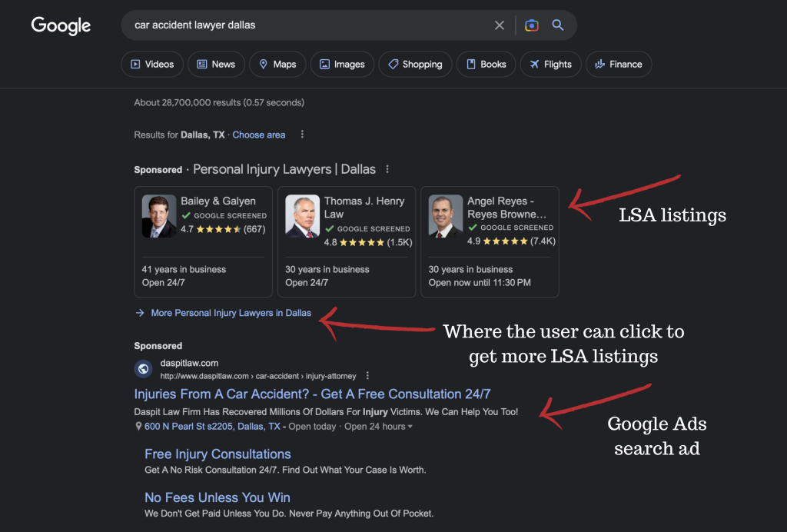Click the magnifying glass search icon
This screenshot has width=787, height=532.
pyautogui.click(x=558, y=25)
